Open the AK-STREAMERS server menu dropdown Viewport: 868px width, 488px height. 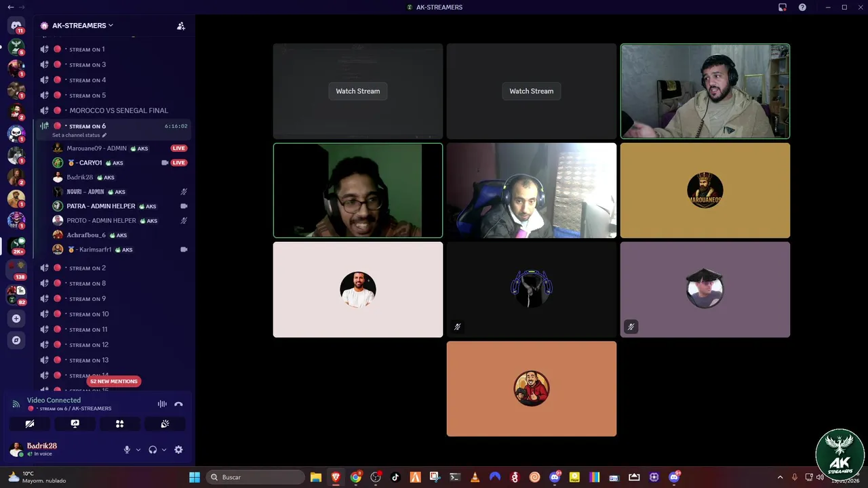[82, 25]
